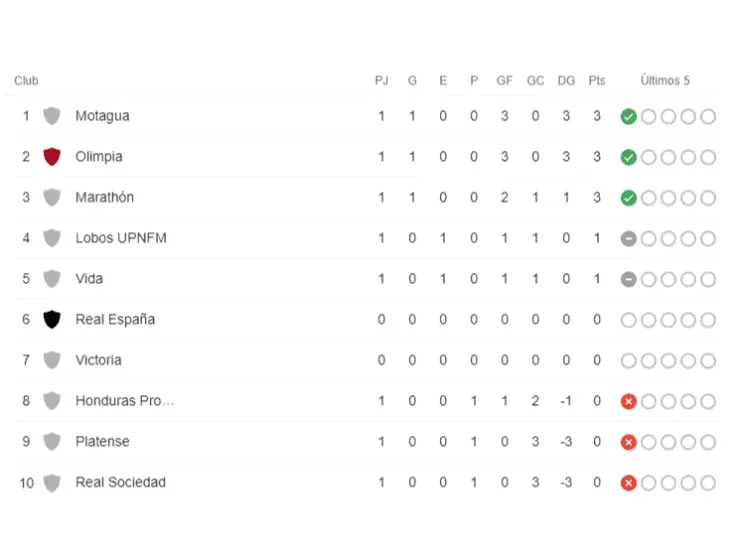Select the Victoria team row name
Screen dimensions: 740x557
(99, 360)
